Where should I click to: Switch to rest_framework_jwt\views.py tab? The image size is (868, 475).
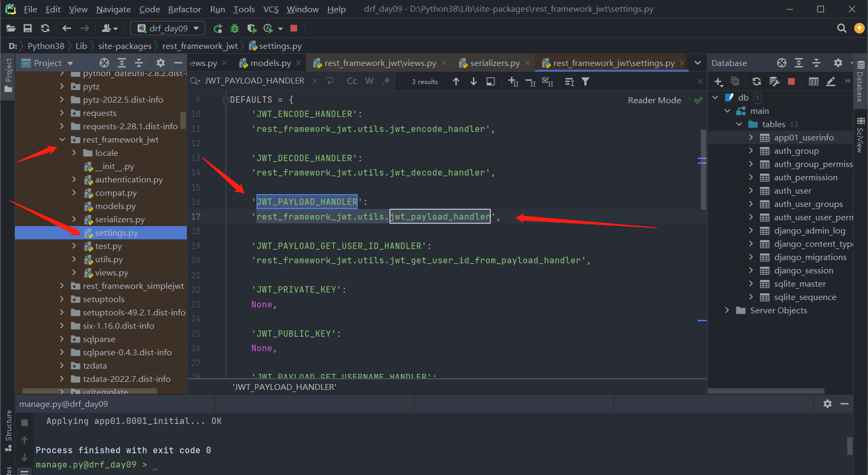[x=380, y=63]
